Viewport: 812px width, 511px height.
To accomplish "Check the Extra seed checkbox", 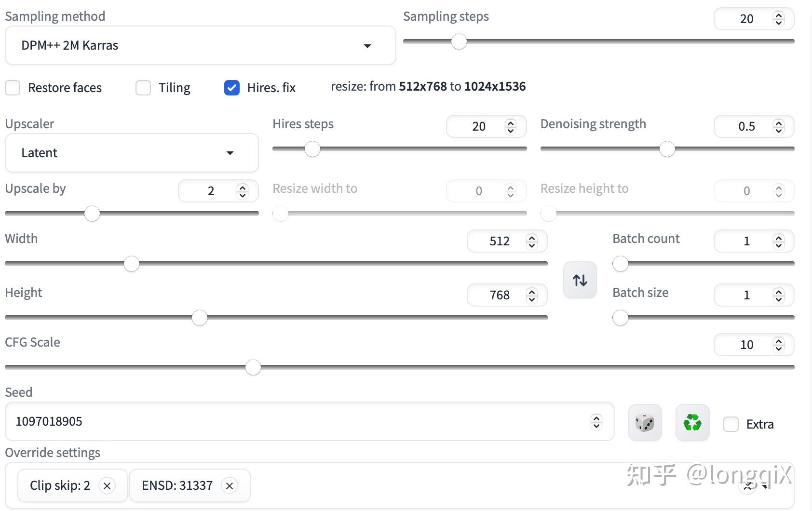I will click(731, 424).
